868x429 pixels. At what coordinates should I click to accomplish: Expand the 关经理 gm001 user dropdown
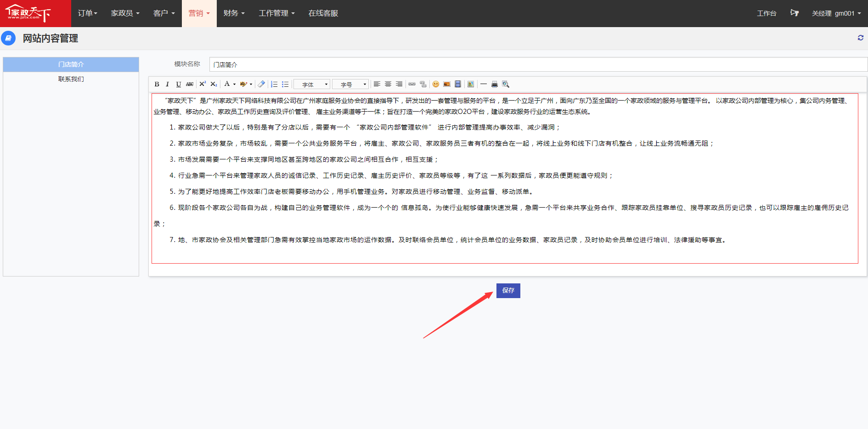836,13
